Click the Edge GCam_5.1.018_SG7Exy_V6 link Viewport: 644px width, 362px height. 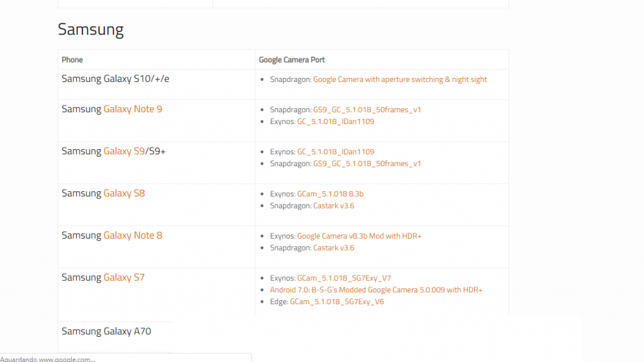pyautogui.click(x=337, y=302)
